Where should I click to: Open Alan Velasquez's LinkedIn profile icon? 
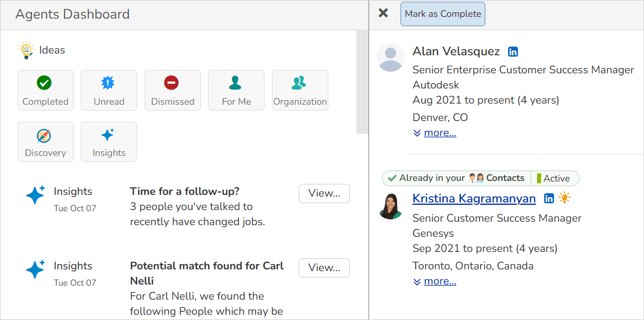(513, 52)
